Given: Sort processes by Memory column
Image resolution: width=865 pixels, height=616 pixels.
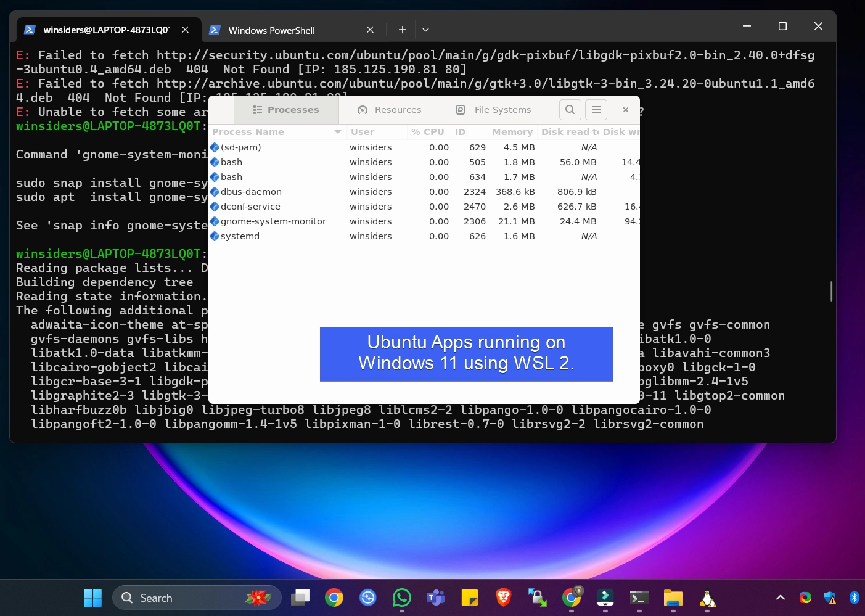Looking at the screenshot, I should point(512,132).
